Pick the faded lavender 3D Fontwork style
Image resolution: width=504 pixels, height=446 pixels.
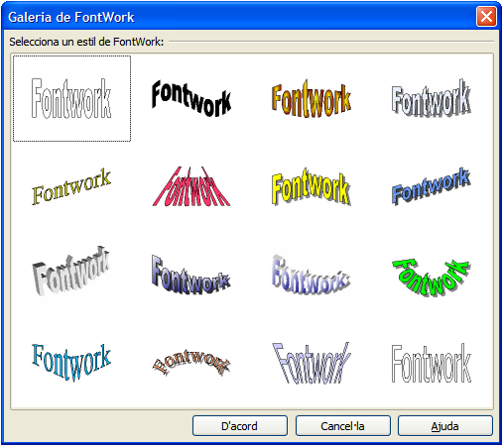click(x=312, y=275)
